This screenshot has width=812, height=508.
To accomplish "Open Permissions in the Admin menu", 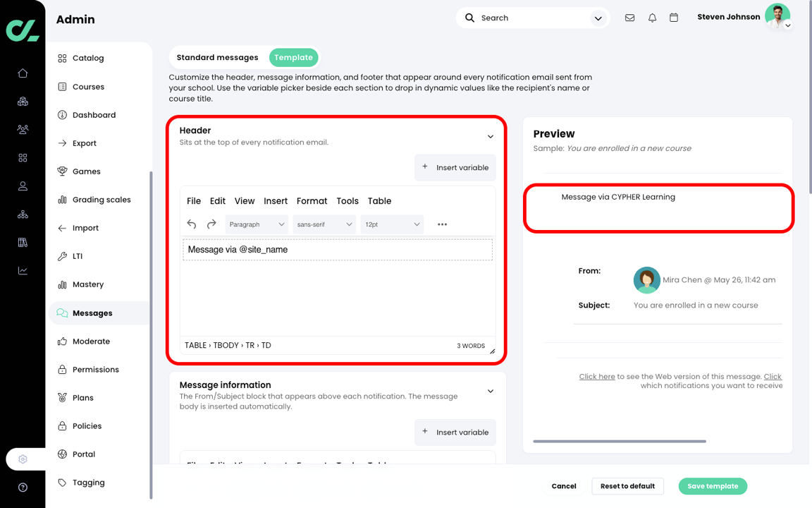I will coord(96,370).
